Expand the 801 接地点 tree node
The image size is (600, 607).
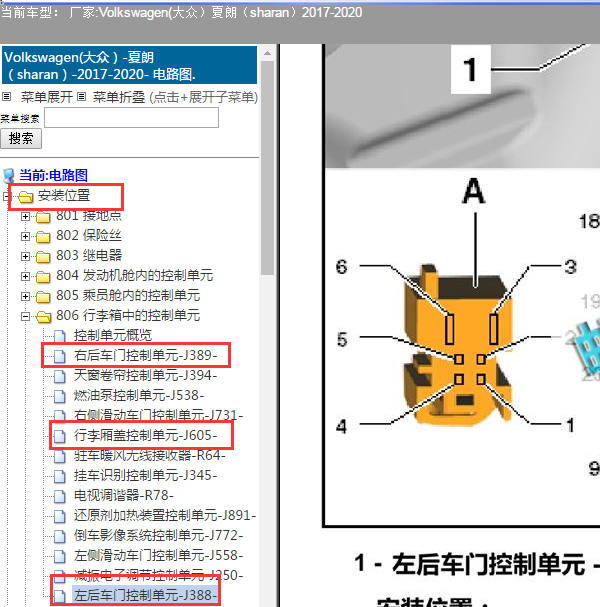[25, 216]
